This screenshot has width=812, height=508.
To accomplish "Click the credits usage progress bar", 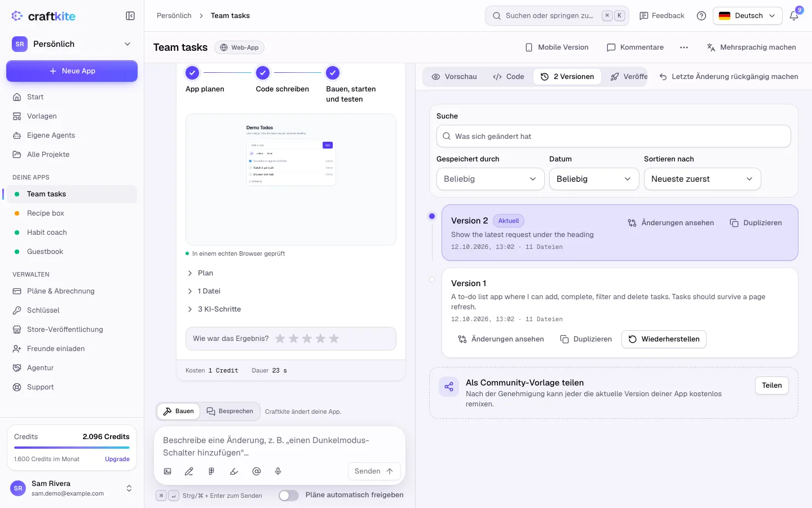I will [72, 448].
